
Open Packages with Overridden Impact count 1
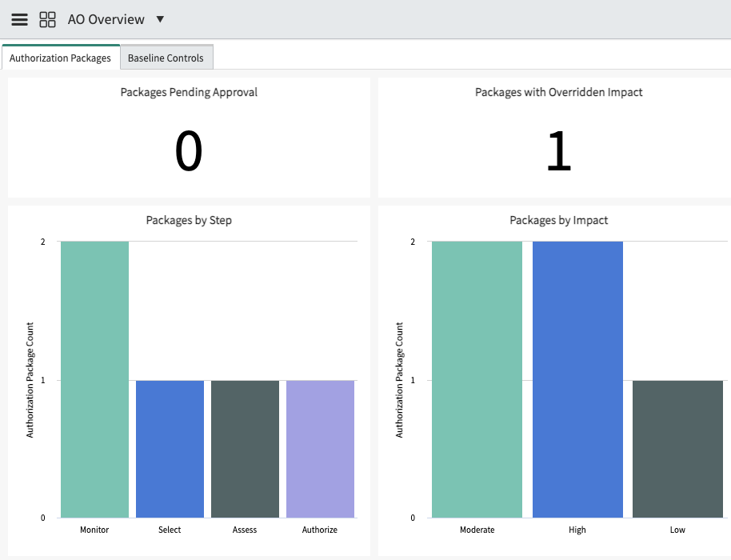pyautogui.click(x=558, y=150)
